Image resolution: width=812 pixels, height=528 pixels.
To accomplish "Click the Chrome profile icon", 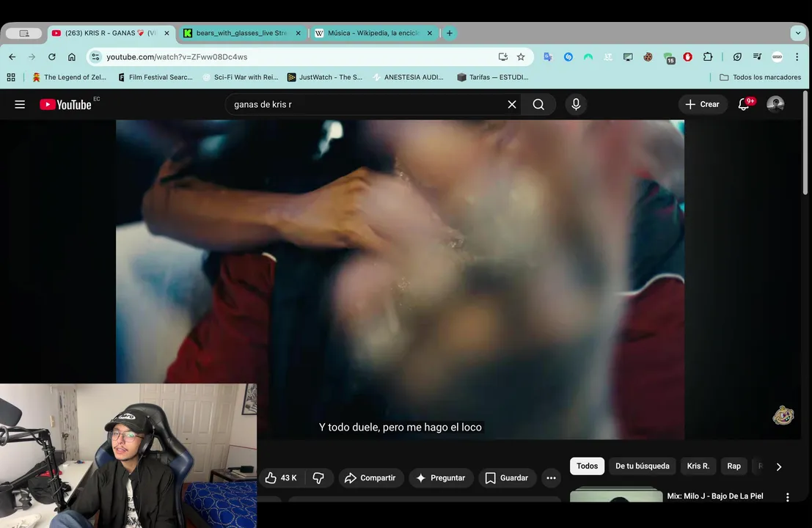I will pos(778,57).
